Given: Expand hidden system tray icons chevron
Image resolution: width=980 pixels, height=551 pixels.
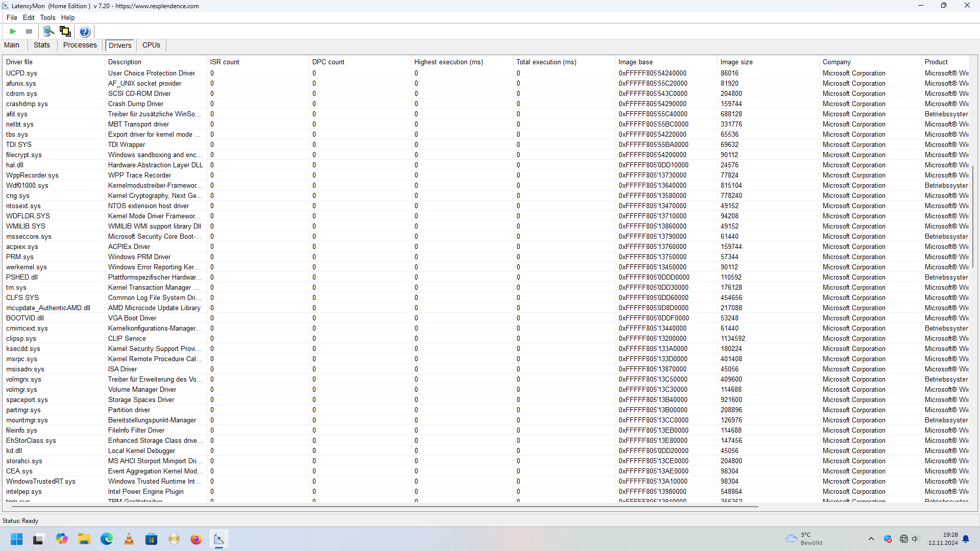Looking at the screenshot, I should [x=871, y=539].
